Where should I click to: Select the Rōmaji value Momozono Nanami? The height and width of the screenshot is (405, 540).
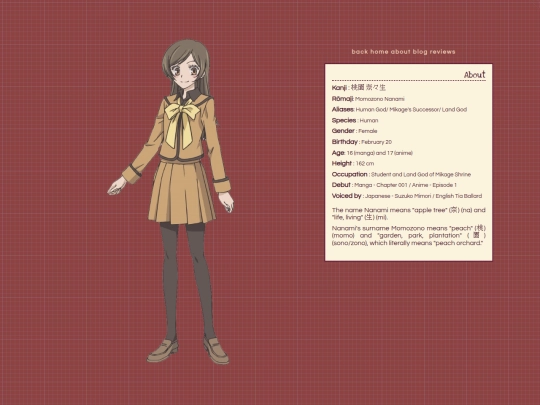tap(380, 99)
